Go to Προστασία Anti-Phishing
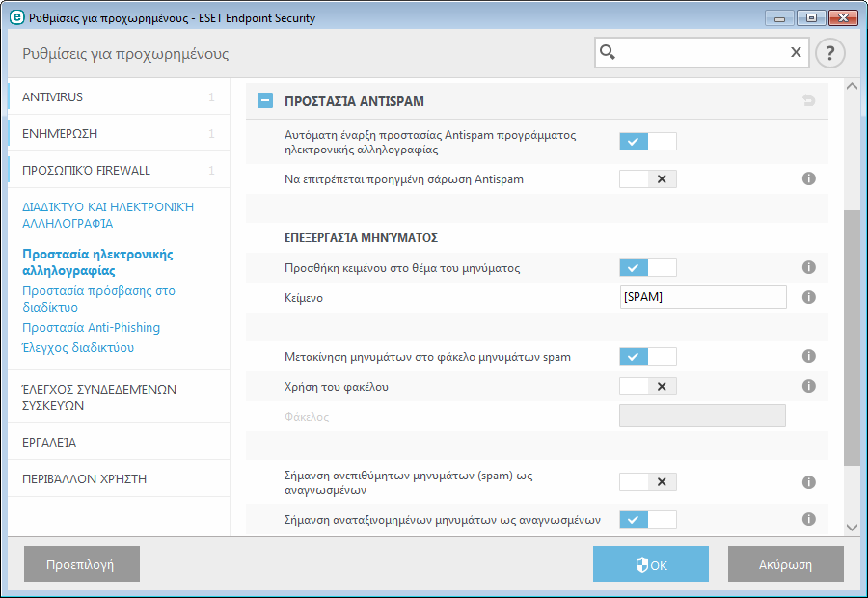Image resolution: width=868 pixels, height=598 pixels. click(x=91, y=327)
